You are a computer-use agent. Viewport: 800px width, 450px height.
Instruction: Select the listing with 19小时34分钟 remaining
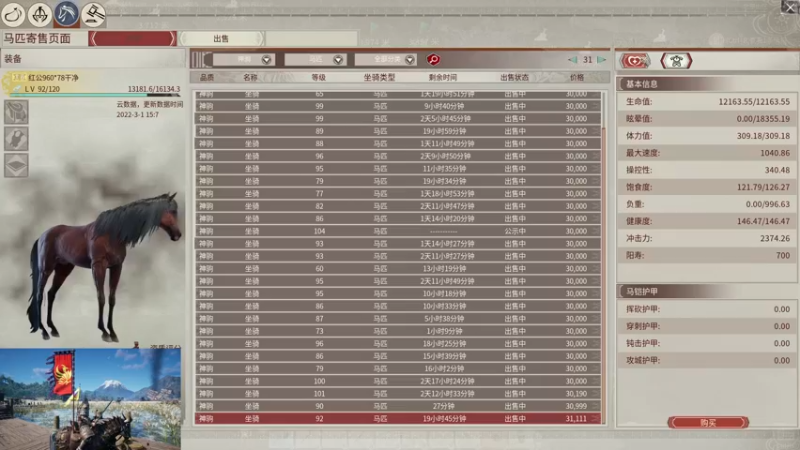tap(397, 181)
